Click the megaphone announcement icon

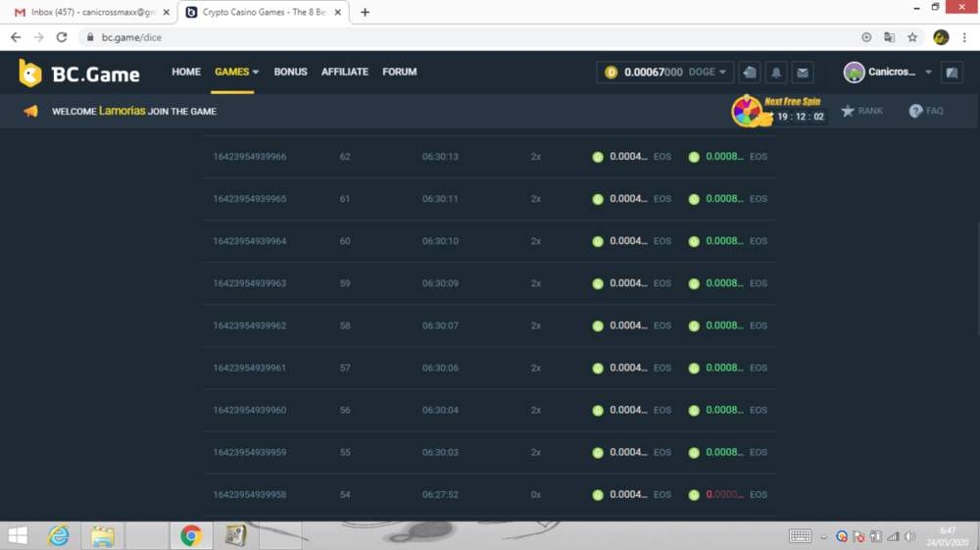coord(31,112)
